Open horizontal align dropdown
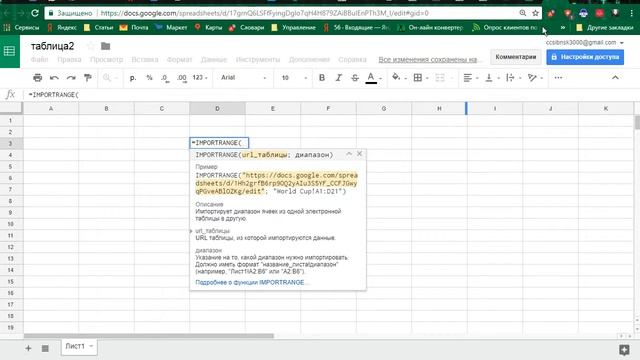640x360 pixels. [x=471, y=78]
